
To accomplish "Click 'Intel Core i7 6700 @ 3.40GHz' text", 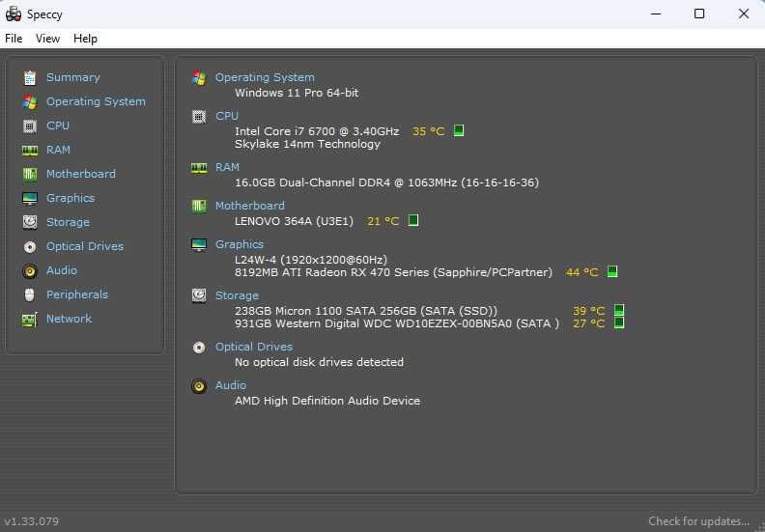I will (x=317, y=131).
